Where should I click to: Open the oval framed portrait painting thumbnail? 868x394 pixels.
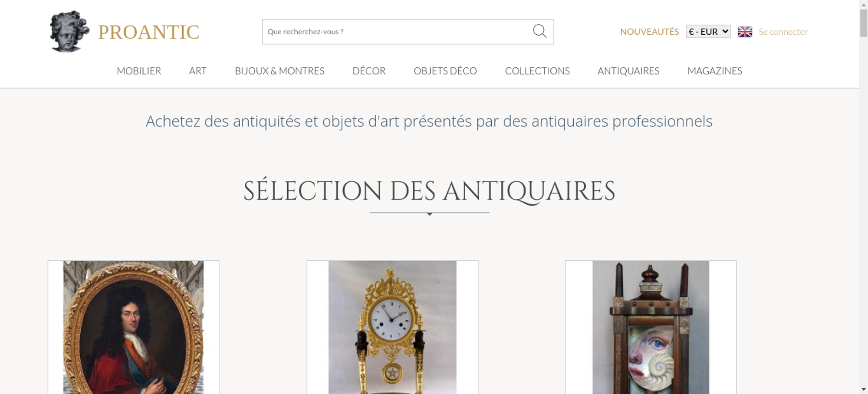pyautogui.click(x=133, y=327)
